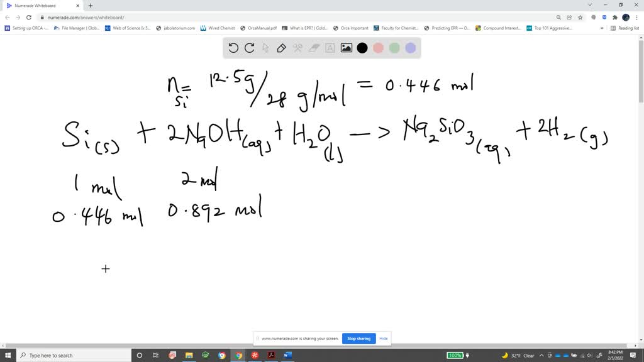
Task: Show hidden icons in the system tray
Action: point(541,355)
